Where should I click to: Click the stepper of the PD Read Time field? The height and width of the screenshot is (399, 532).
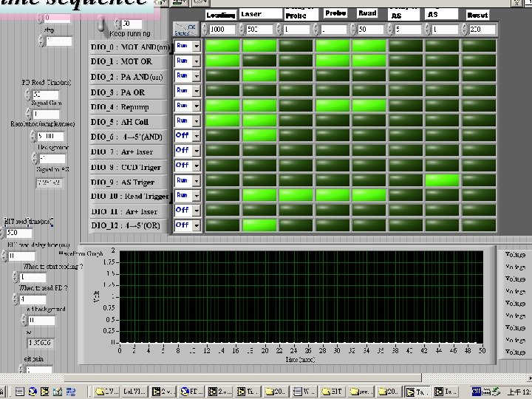[x=28, y=95]
